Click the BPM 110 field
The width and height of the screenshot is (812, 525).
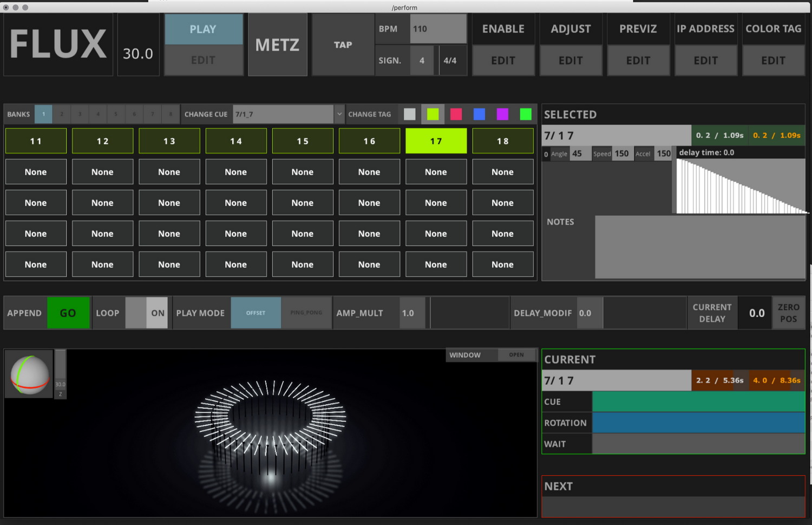[x=438, y=29]
